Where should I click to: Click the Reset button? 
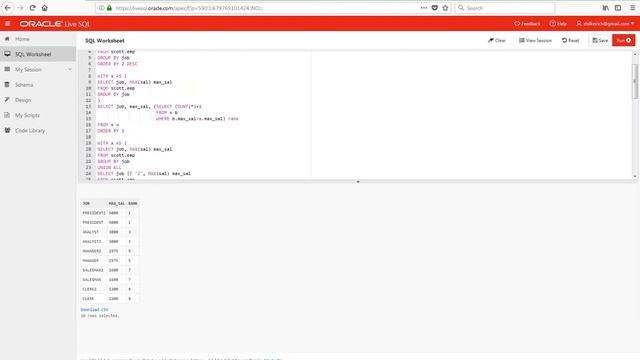[571, 40]
